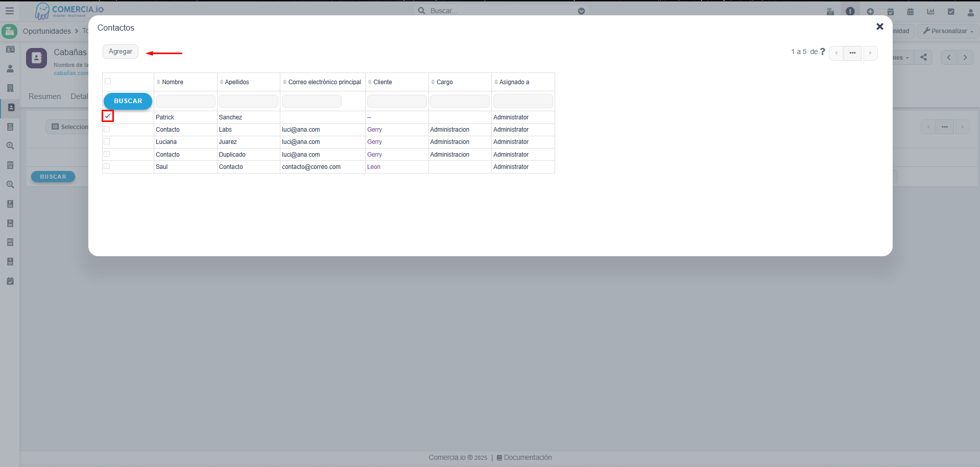Sort the table by Nombre column
The width and height of the screenshot is (980, 467).
(x=172, y=82)
